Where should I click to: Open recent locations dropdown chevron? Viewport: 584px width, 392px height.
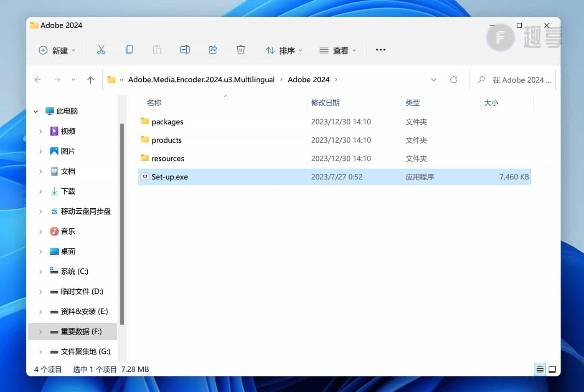(73, 80)
